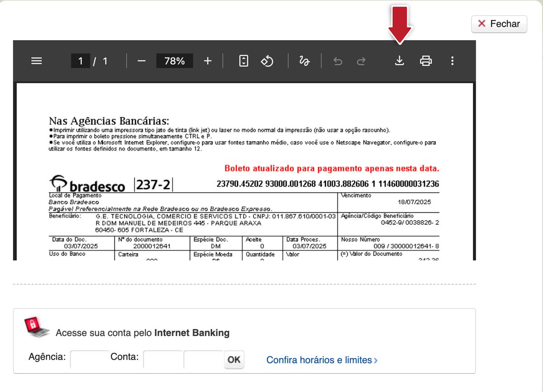Screen dimensions: 543x392
Task: Redo the annotation
Action: click(361, 61)
